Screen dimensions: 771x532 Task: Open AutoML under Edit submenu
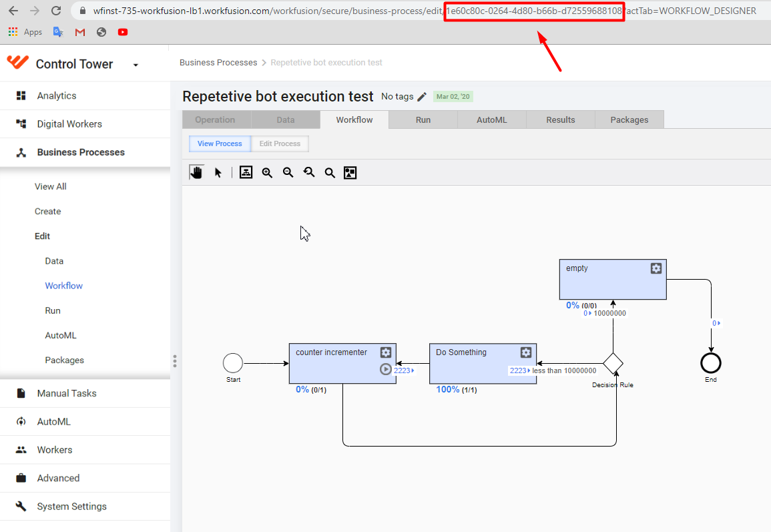point(61,335)
